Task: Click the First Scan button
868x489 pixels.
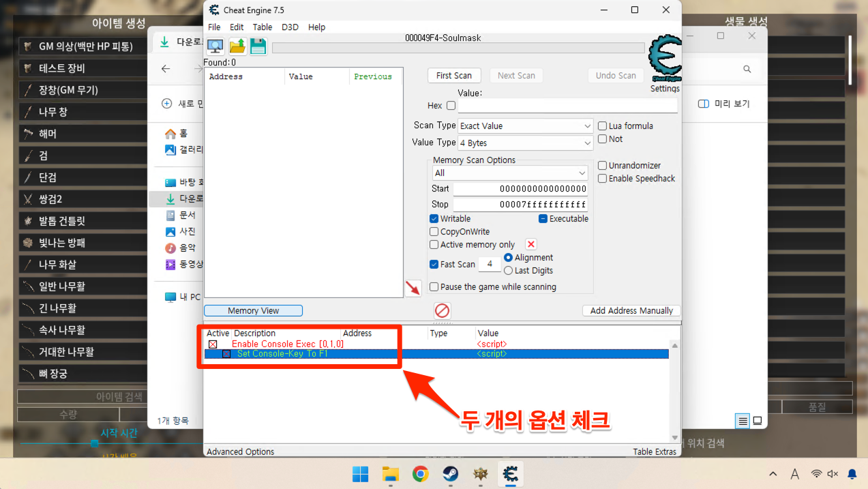Action: coord(454,76)
